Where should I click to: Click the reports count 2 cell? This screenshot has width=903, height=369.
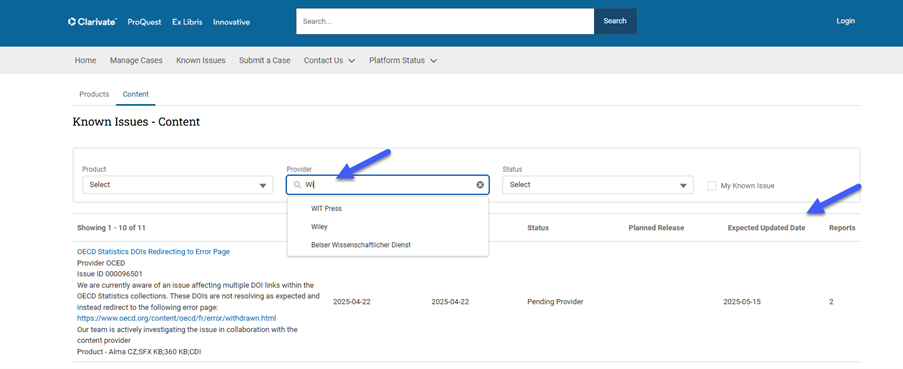(x=831, y=302)
